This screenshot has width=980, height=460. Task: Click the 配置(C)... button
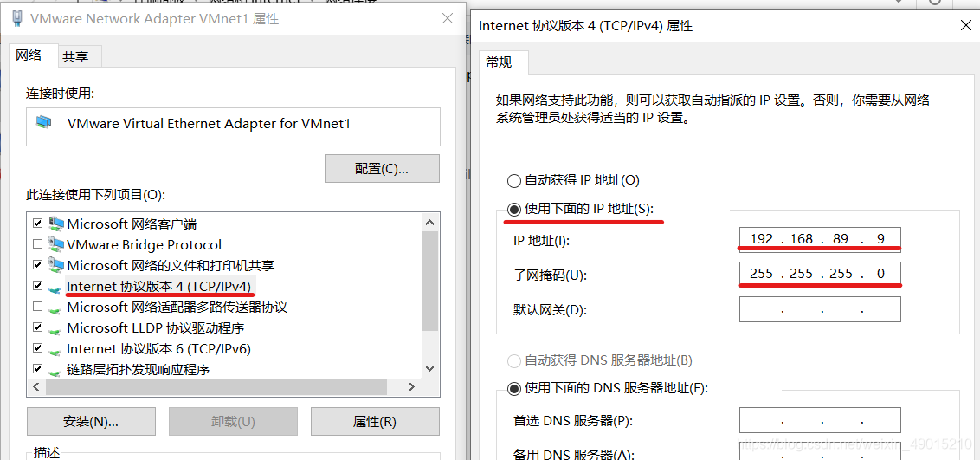point(382,169)
